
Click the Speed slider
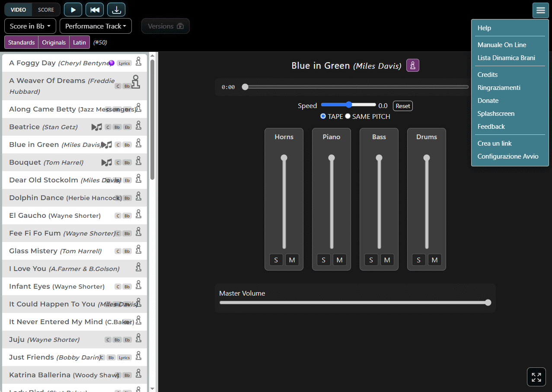pyautogui.click(x=348, y=105)
